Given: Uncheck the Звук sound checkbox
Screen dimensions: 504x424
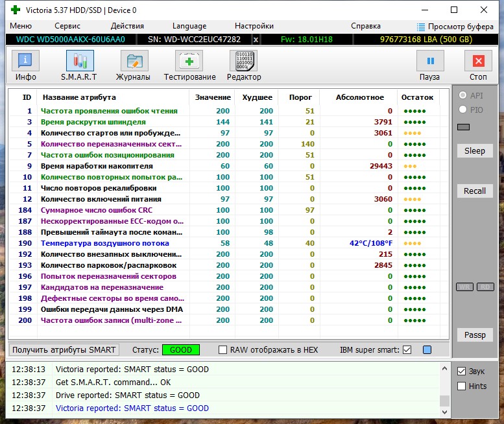Looking at the screenshot, I should pyautogui.click(x=461, y=371).
